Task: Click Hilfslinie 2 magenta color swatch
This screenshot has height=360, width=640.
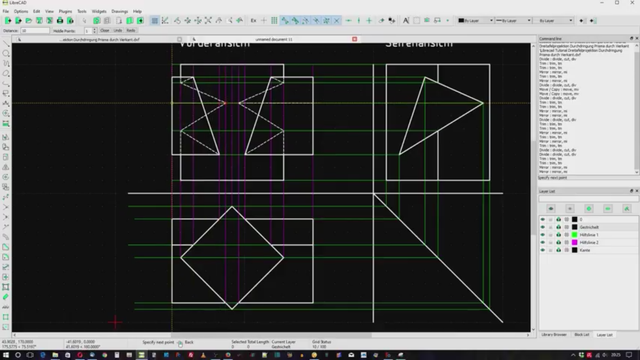Action: 574,242
